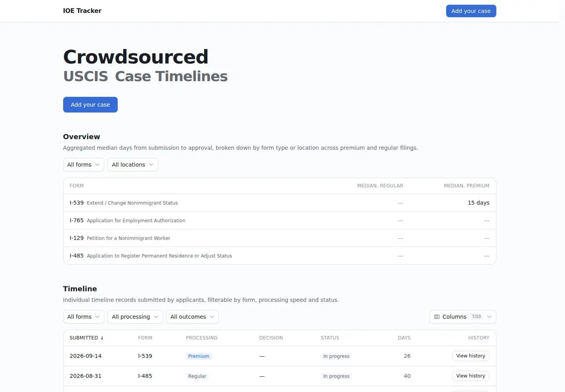The height and width of the screenshot is (392, 565).
Task: Open All forms dropdown in Timeline section
Action: tap(84, 317)
